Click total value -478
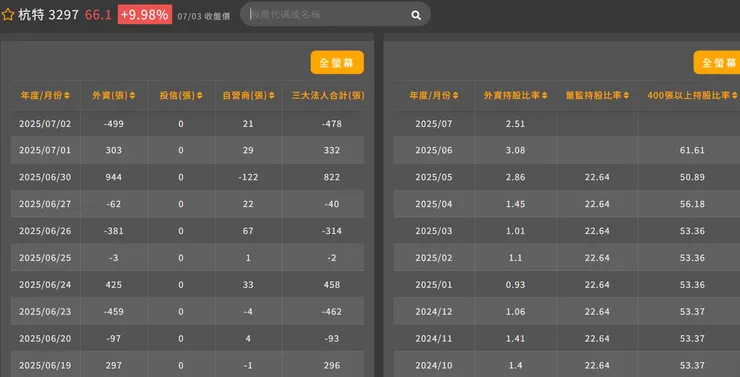This screenshot has width=740, height=377. (332, 124)
